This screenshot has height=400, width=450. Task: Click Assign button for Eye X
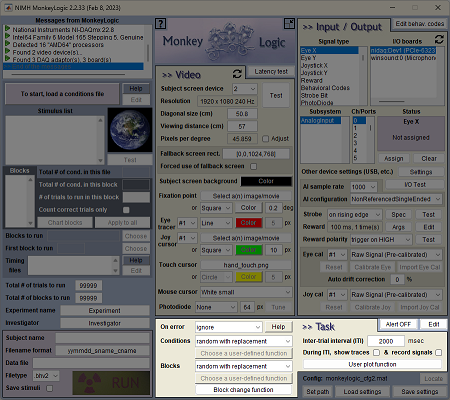[394, 159]
